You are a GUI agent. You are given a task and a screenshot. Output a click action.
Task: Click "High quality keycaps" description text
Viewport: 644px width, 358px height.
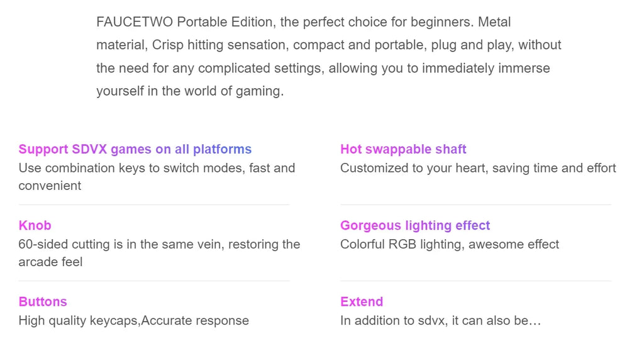click(133, 320)
